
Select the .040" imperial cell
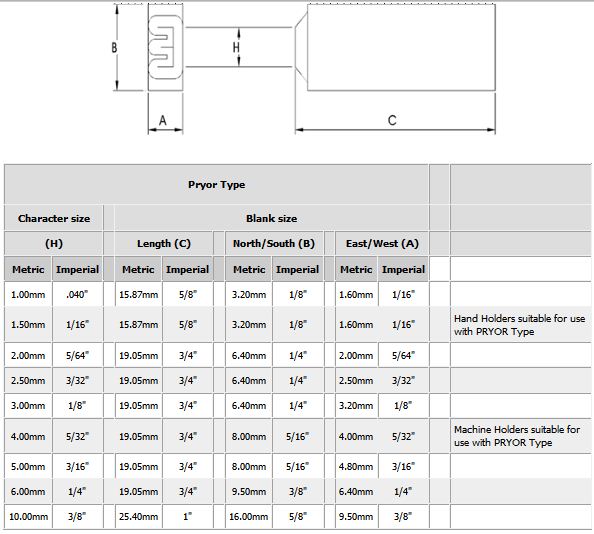click(77, 294)
